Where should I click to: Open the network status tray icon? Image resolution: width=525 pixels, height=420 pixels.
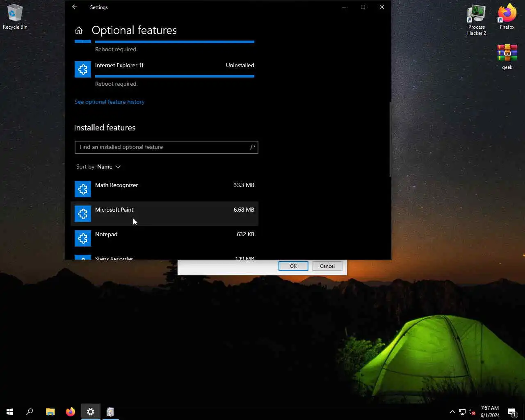pos(462,412)
